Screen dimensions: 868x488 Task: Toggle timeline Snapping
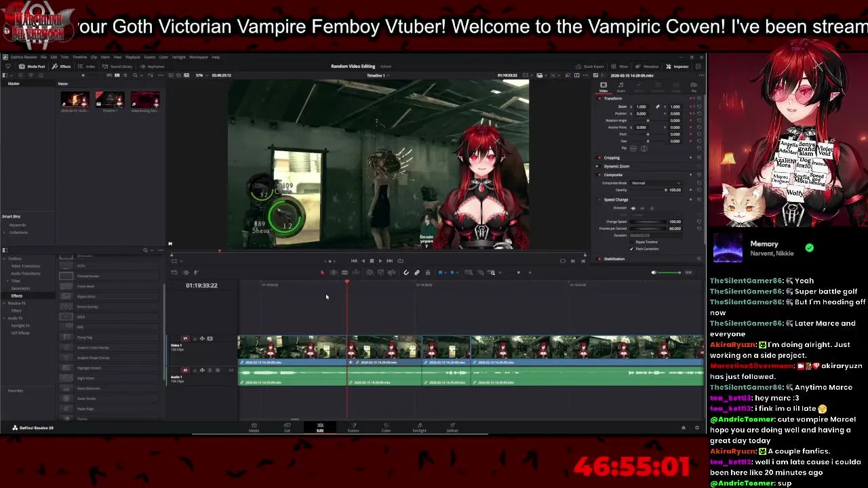coord(406,272)
